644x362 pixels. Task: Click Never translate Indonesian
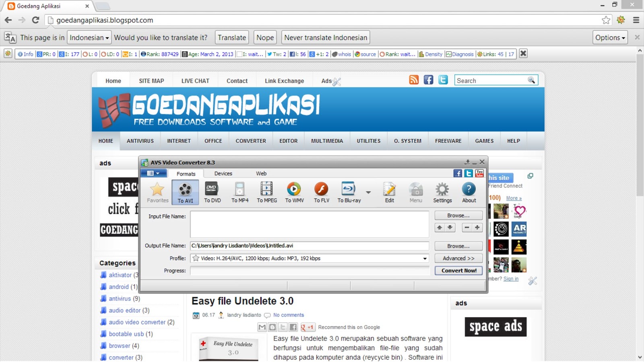point(326,37)
